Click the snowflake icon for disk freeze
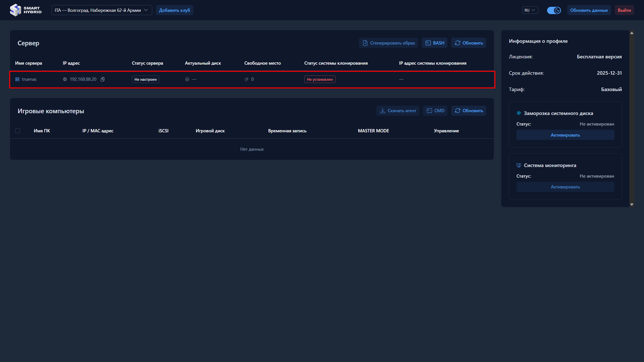This screenshot has width=644, height=362. (519, 113)
